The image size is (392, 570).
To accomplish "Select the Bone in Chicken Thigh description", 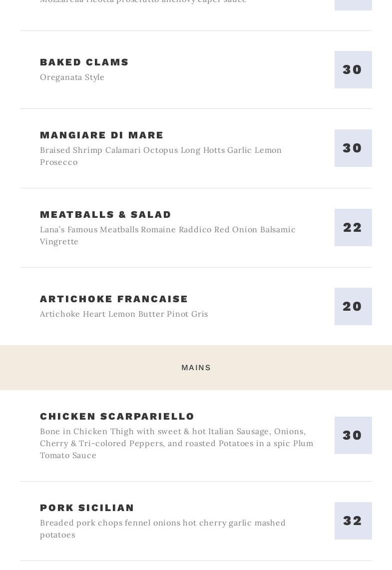I will [x=177, y=444].
